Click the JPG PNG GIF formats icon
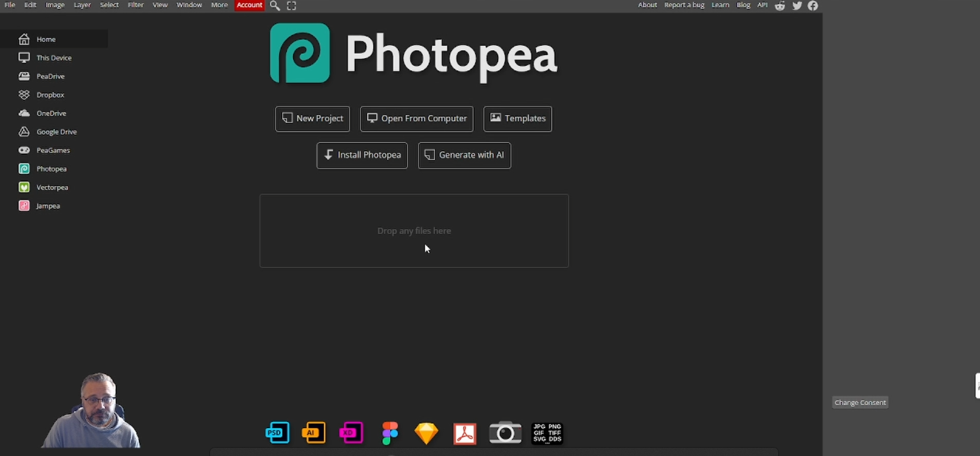980x456 pixels. 547,433
